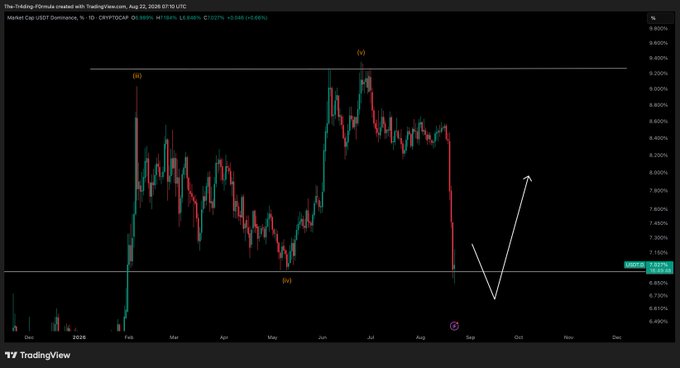Image resolution: width=680 pixels, height=368 pixels.
Task: Click the 8.800% price axis label
Action: click(658, 105)
